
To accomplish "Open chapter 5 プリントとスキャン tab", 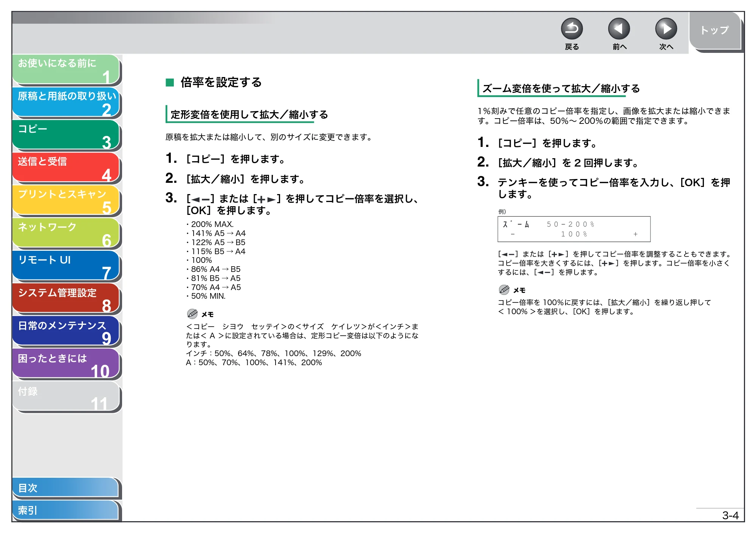I will coord(66,200).
